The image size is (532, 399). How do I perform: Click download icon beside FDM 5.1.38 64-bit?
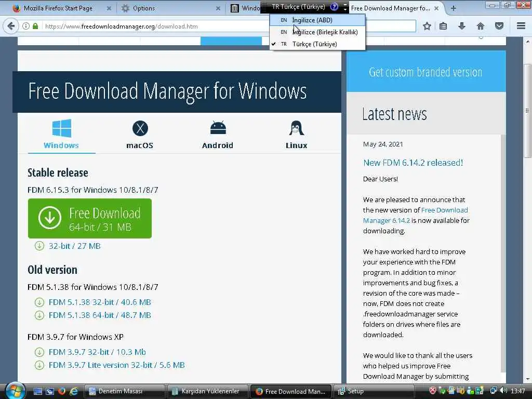[39, 315]
